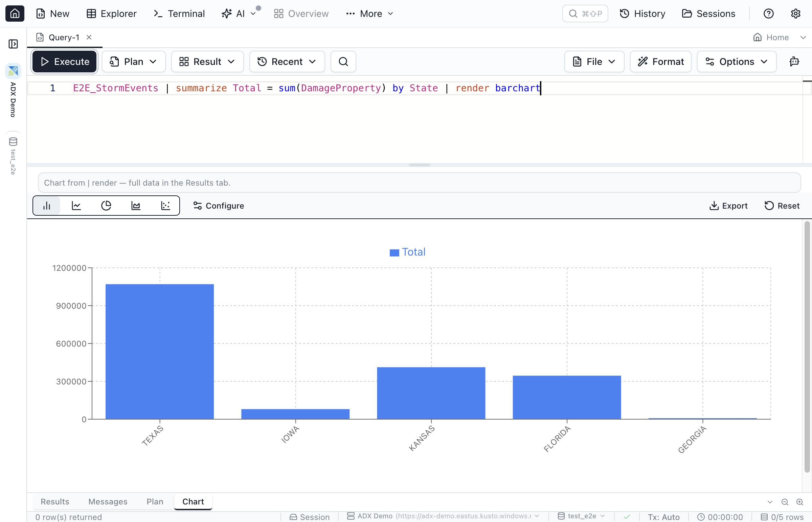Switch to pie chart type
The width and height of the screenshot is (812, 522).
106,206
